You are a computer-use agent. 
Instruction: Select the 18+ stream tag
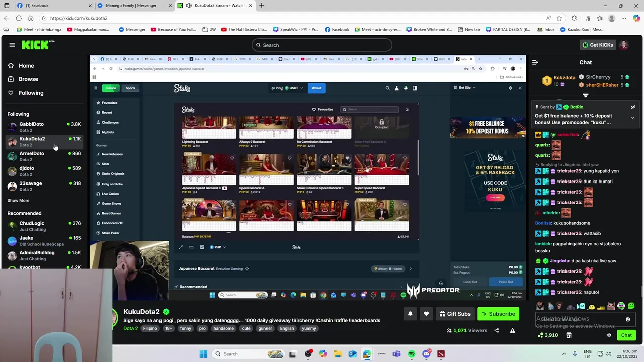pyautogui.click(x=169, y=328)
